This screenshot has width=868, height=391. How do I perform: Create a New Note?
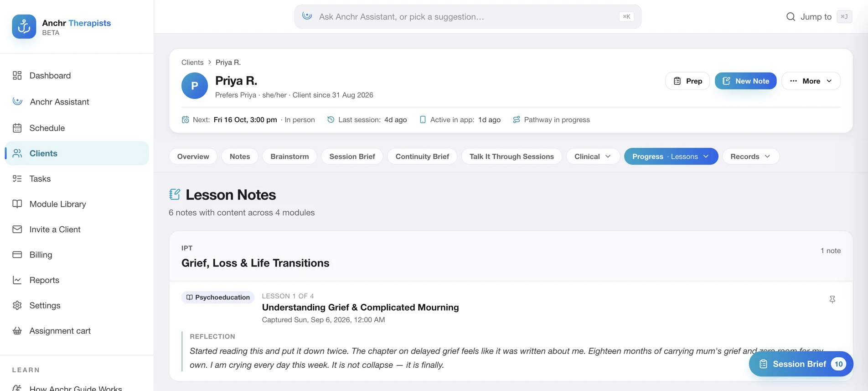point(745,81)
